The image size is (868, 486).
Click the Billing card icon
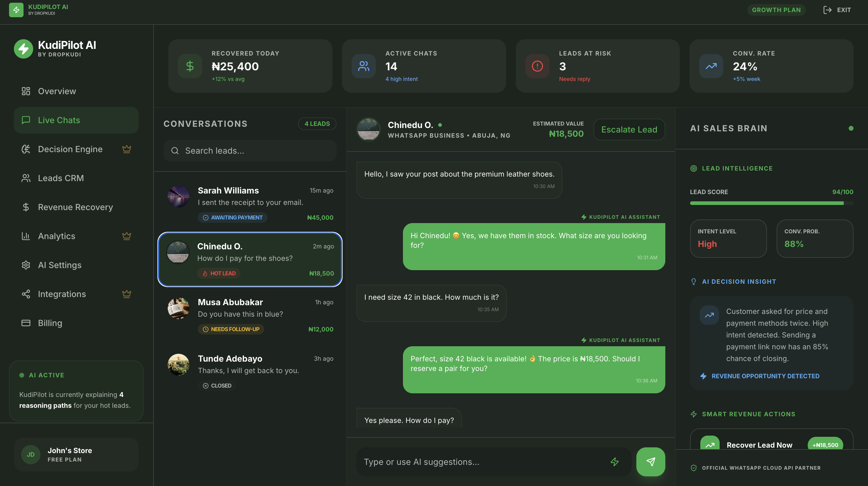pos(26,323)
